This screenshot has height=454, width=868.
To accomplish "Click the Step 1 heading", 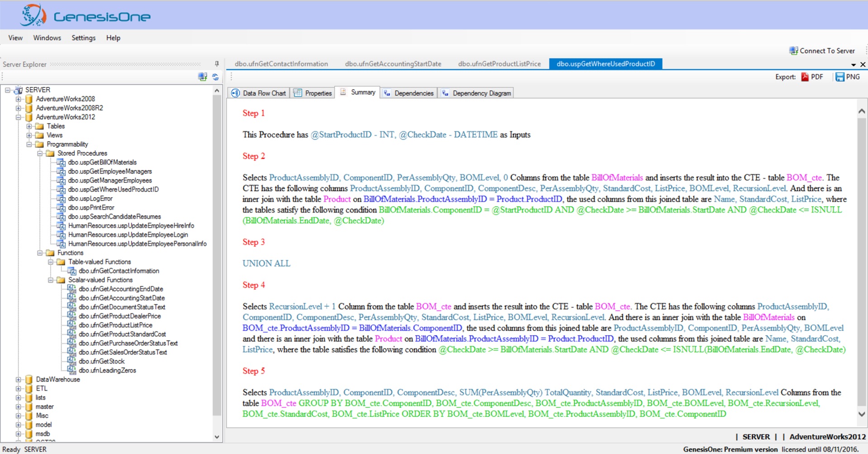I will (x=253, y=113).
